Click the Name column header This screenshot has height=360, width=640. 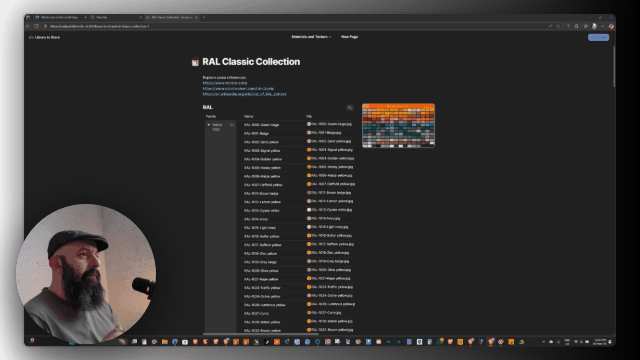(249, 117)
